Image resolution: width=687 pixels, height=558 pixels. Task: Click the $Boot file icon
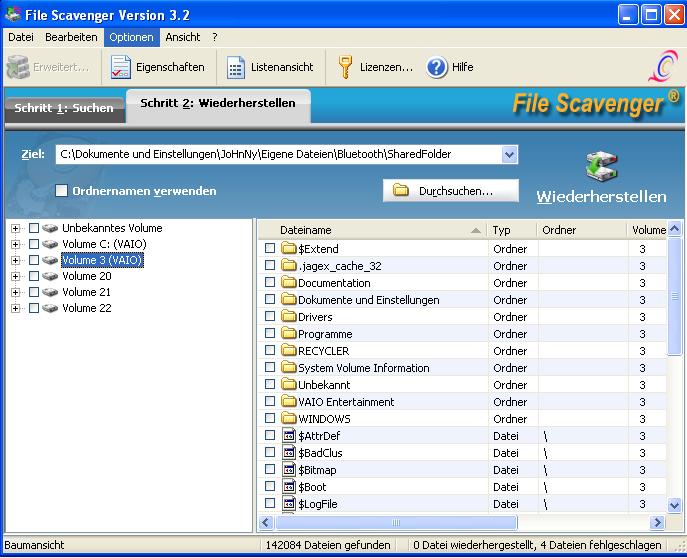tap(289, 486)
